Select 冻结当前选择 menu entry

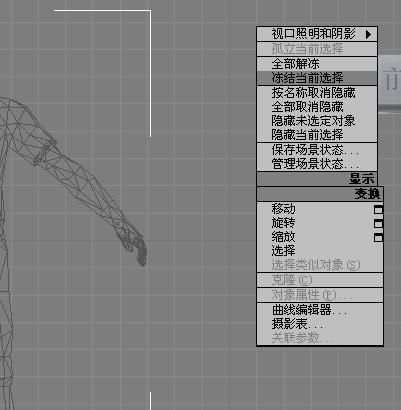click(317, 78)
